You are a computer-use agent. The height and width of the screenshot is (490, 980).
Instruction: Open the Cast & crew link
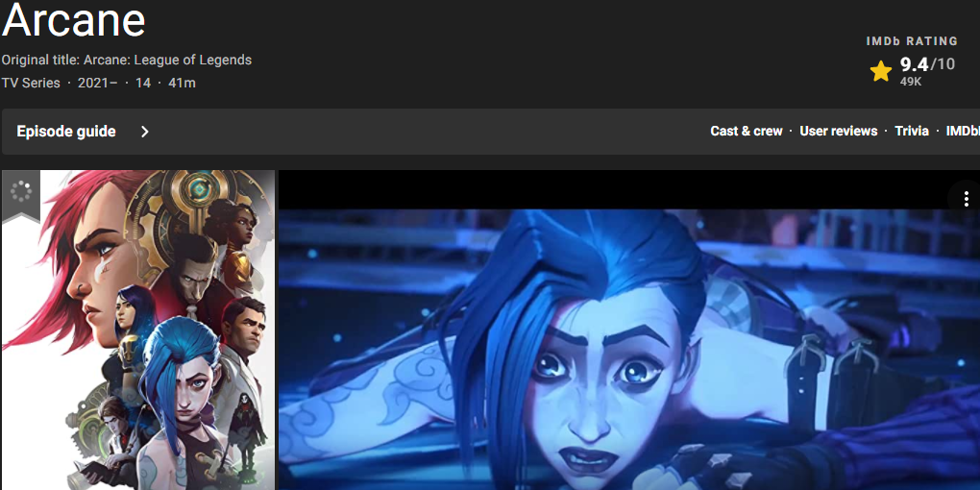(747, 132)
